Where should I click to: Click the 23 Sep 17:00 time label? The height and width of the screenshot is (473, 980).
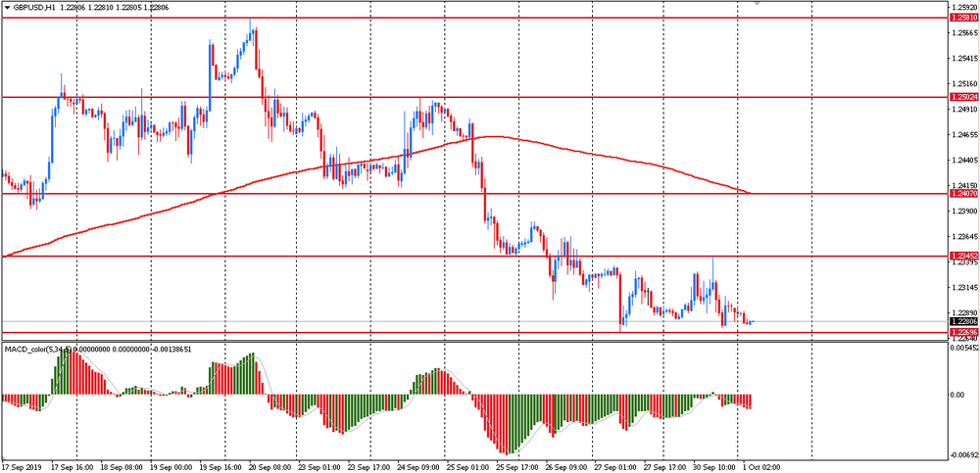(x=369, y=467)
